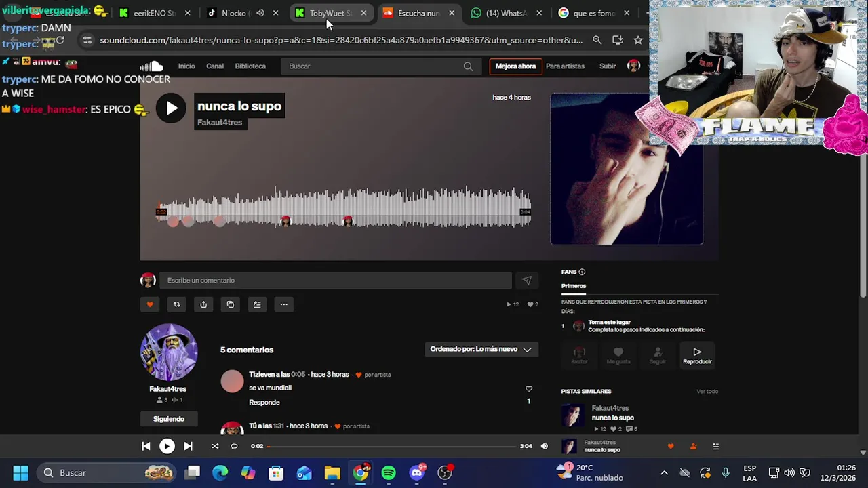Click the zoom magnifier icon in address bar
This screenshot has height=488, width=868.
click(x=597, y=40)
